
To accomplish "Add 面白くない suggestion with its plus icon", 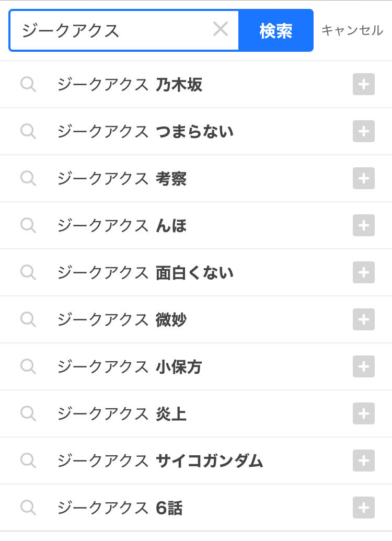I will 363,272.
